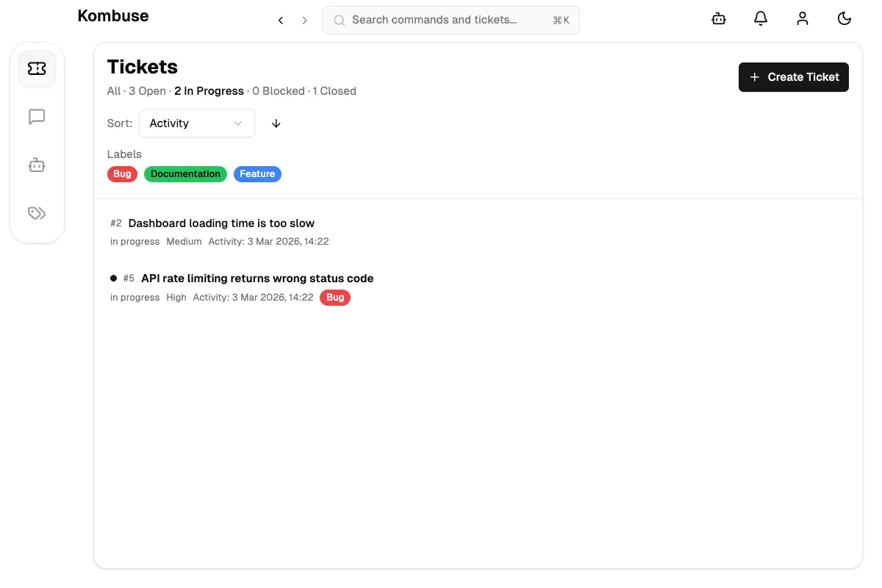The image size is (882, 588).
Task: Toggle the Bug label filter
Action: [x=122, y=173]
